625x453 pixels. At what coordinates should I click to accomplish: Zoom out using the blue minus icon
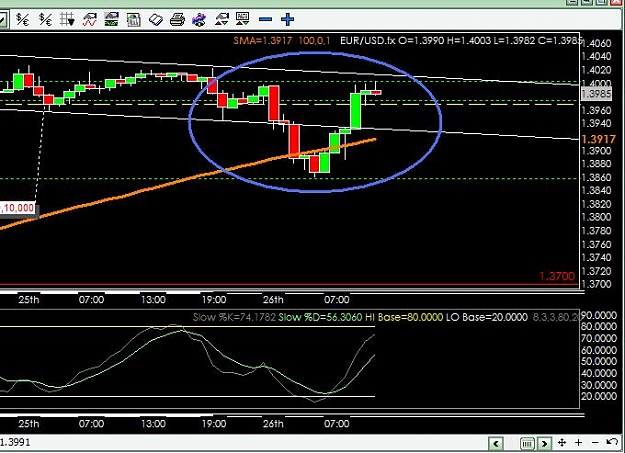click(265, 19)
